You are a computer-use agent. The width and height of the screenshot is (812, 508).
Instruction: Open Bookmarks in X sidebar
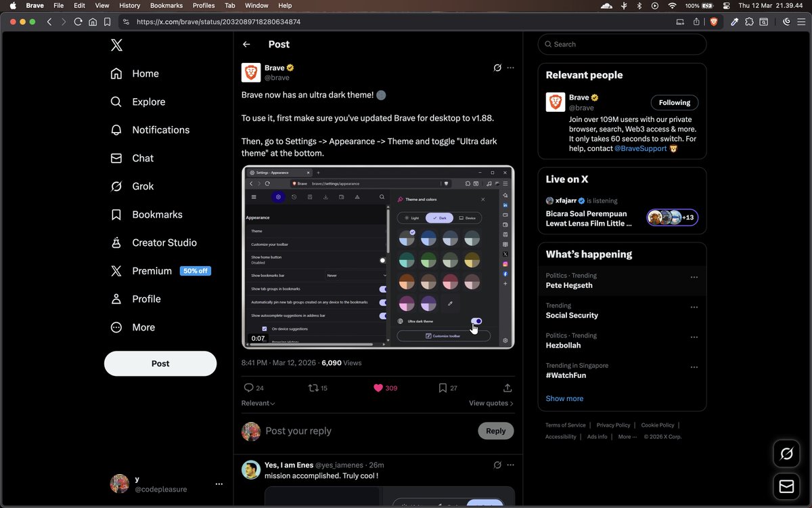click(x=146, y=215)
